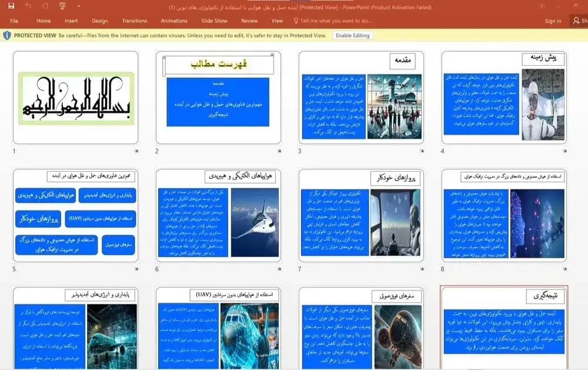
Task: Open the File menu
Action: pos(14,21)
